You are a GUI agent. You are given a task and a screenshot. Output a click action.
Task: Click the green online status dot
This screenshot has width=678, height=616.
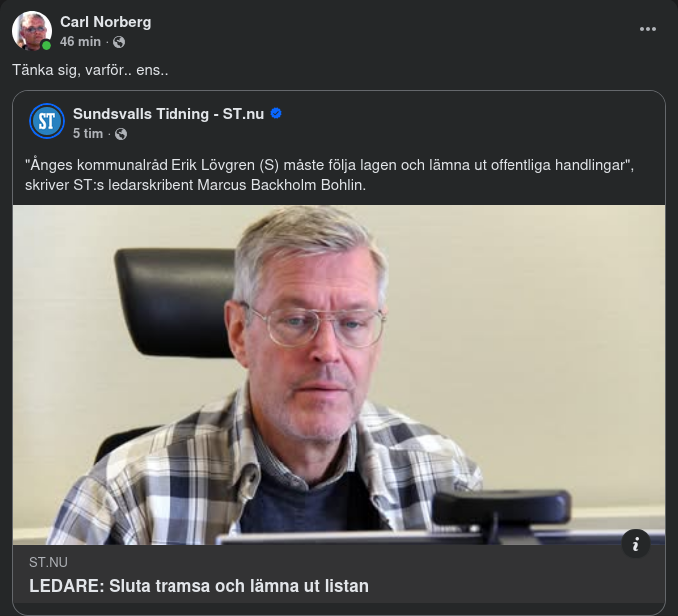[46, 45]
